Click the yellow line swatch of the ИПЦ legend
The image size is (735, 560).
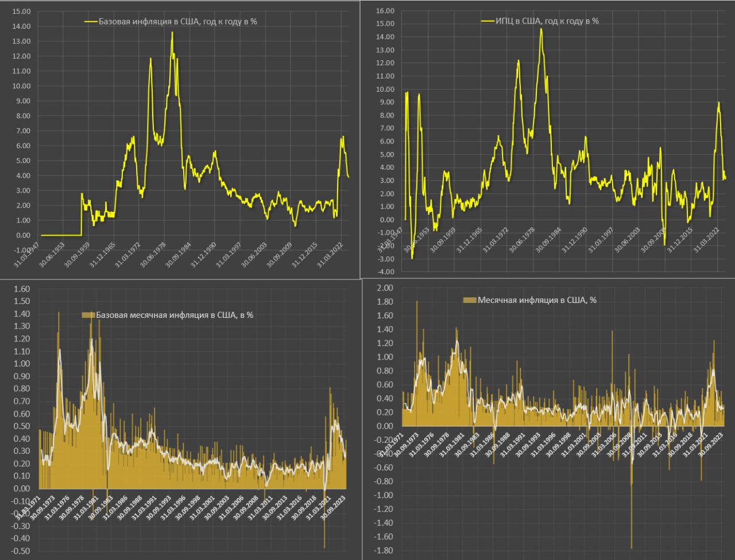pos(488,21)
